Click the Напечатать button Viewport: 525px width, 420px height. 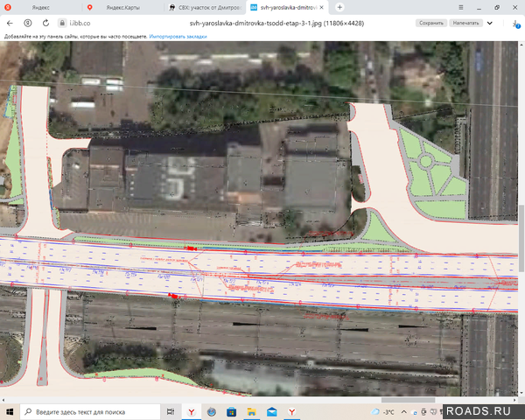(467, 22)
